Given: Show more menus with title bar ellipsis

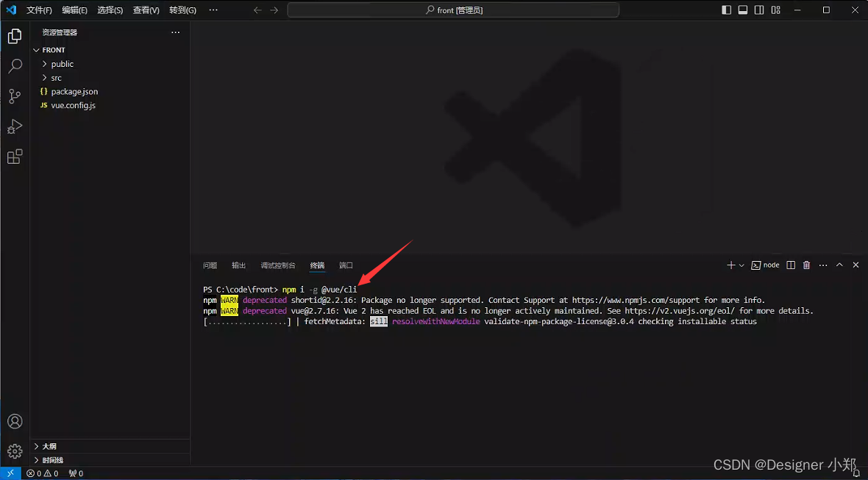Looking at the screenshot, I should (213, 10).
